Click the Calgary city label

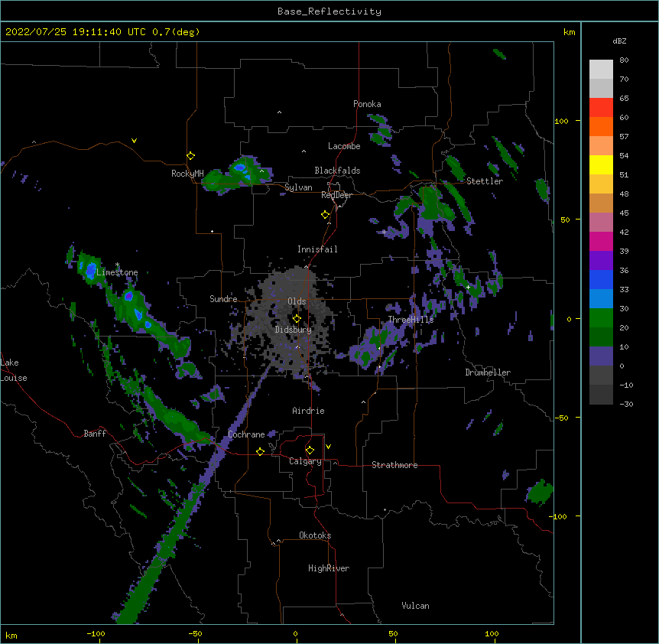(306, 461)
